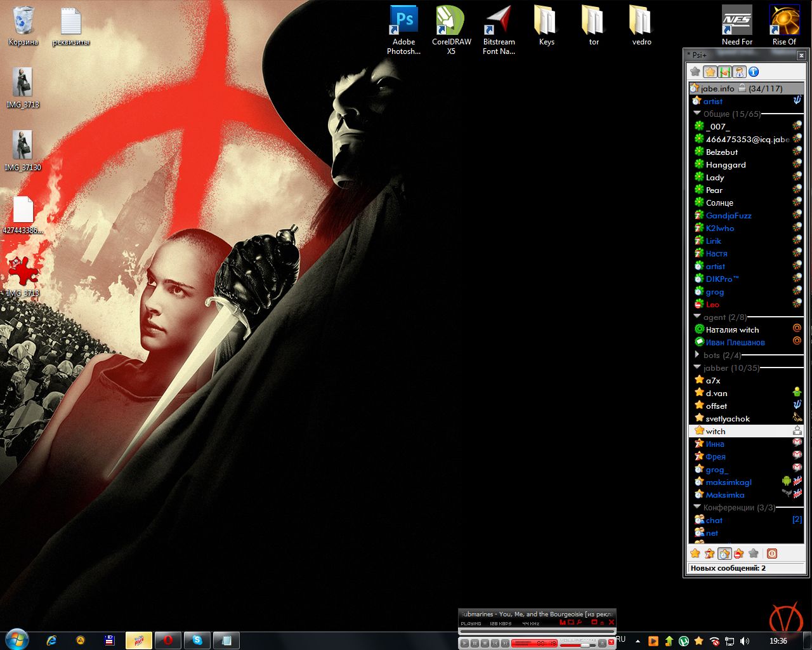Screen dimensions: 812x650
Task: Select contact DIKPro™
Action: pyautogui.click(x=747, y=279)
